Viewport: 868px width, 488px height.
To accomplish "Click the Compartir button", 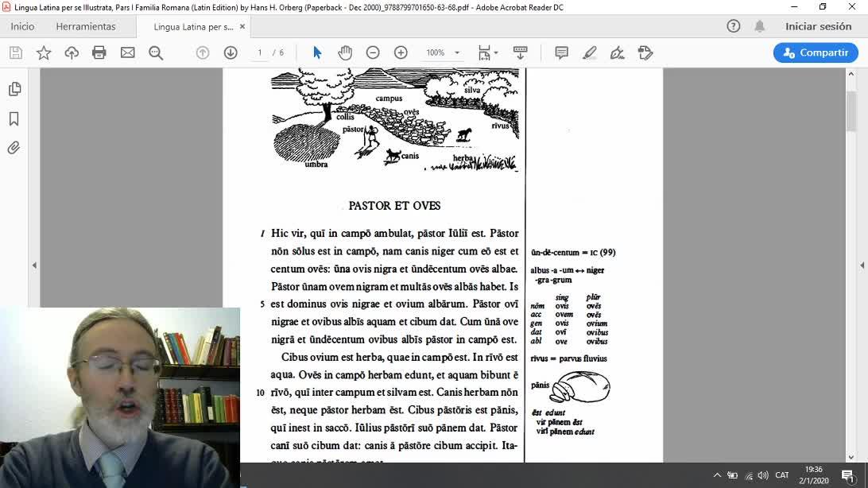I will click(x=816, y=52).
